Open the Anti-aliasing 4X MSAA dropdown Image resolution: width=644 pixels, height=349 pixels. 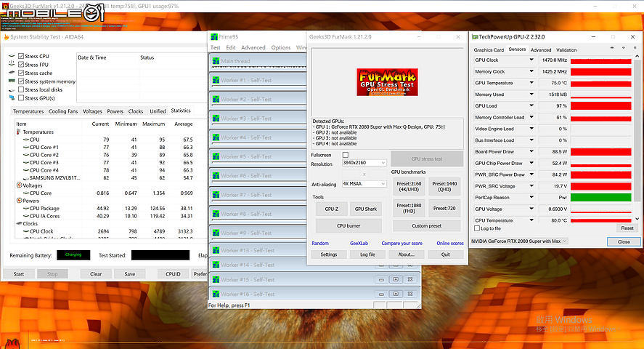click(x=364, y=184)
